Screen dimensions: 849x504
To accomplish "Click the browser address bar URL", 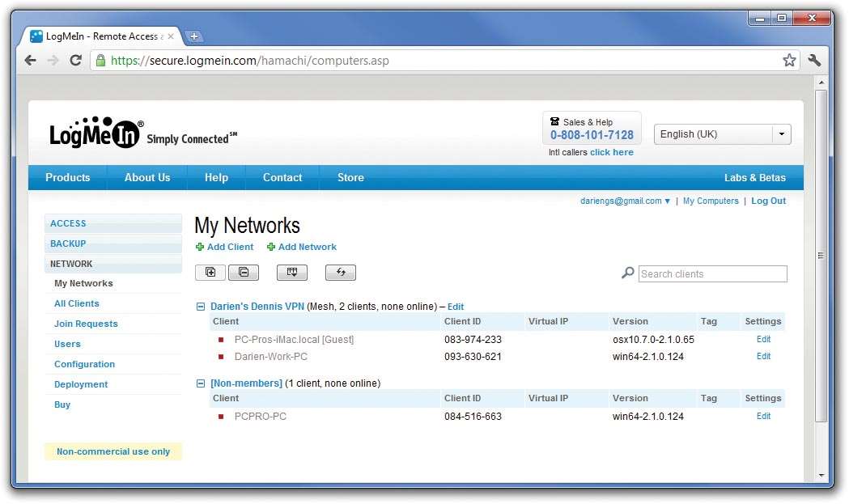I will 249,61.
